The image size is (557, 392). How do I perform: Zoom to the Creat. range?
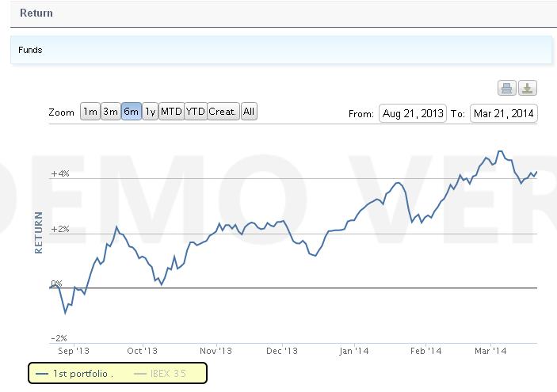coord(223,112)
